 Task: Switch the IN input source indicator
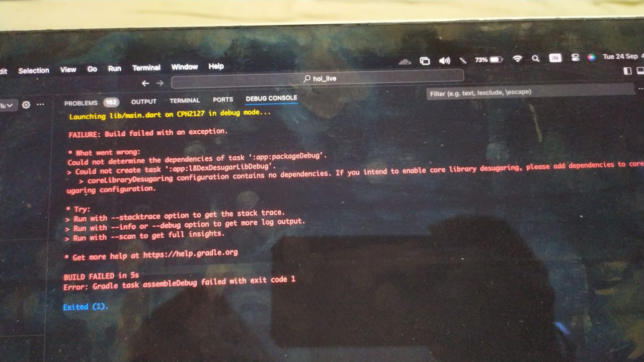pyautogui.click(x=555, y=58)
